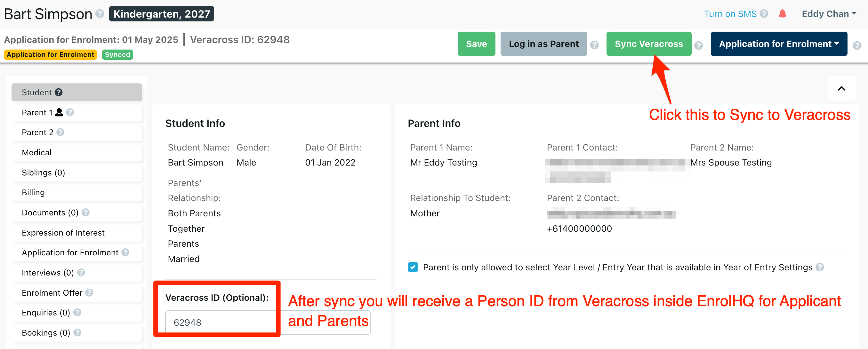The height and width of the screenshot is (349, 868).
Task: Click help icon beside Enrolment Offer
Action: 89,292
